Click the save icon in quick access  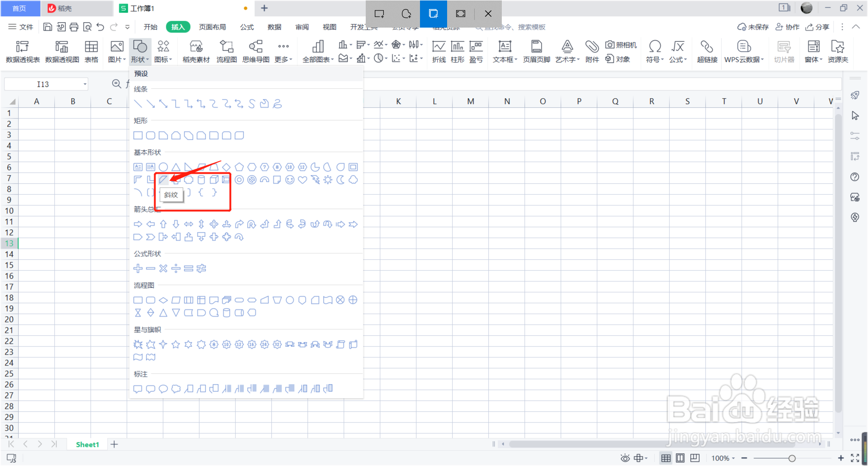pos(47,27)
